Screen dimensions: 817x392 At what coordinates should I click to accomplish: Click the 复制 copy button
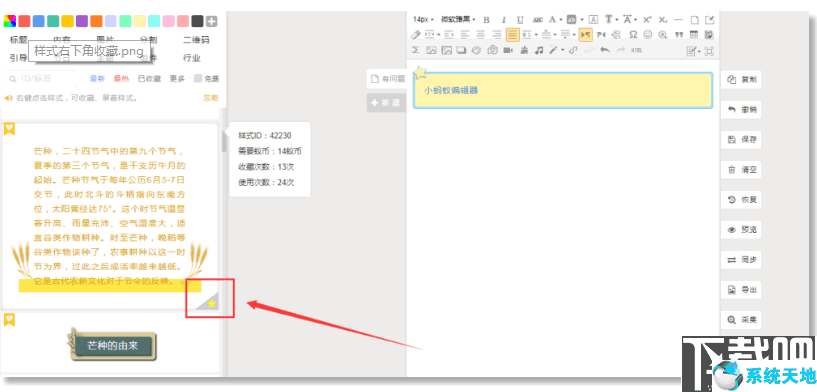tap(741, 80)
